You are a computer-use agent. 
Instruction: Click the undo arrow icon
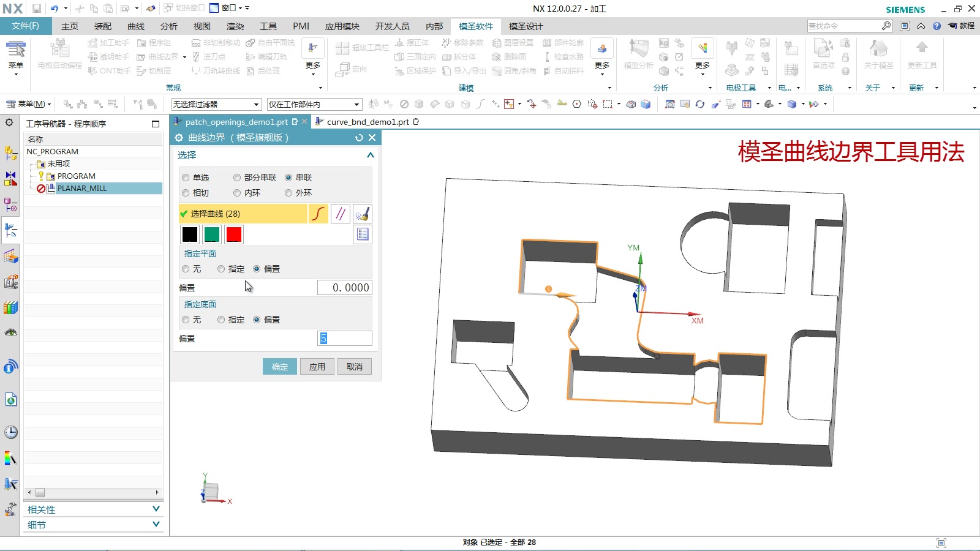pos(55,9)
